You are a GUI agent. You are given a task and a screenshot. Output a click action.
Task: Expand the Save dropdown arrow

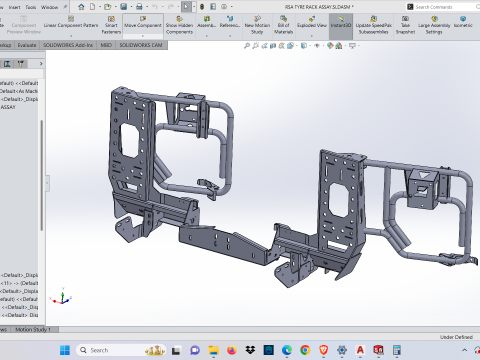pyautogui.click(x=131, y=7)
